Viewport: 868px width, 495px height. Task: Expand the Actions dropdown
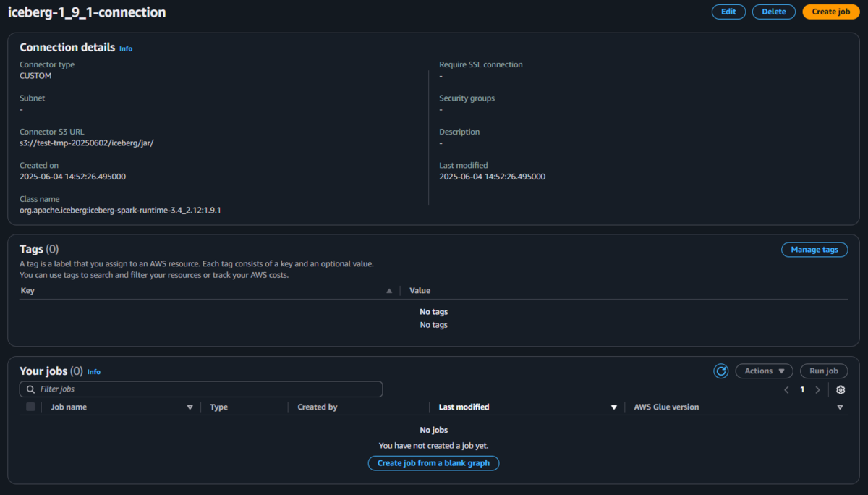pyautogui.click(x=765, y=371)
